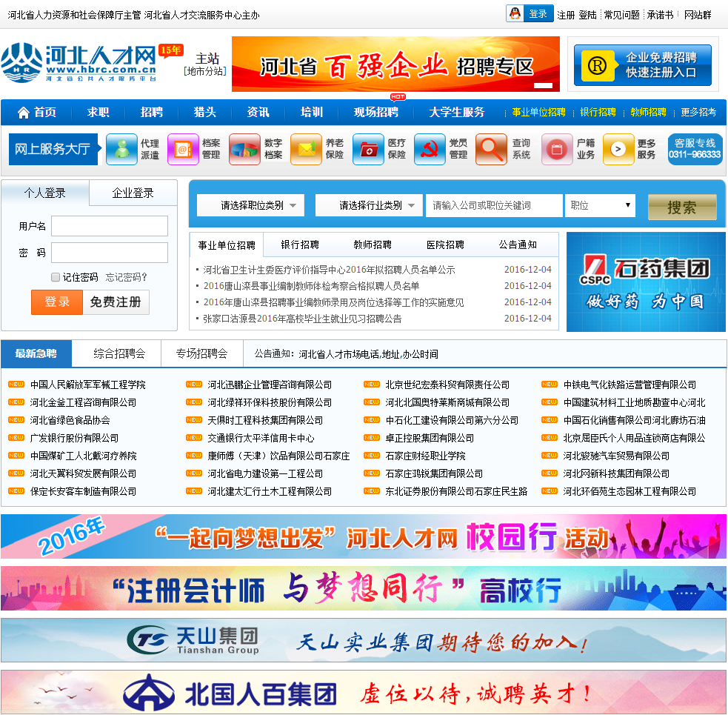The image size is (728, 715).
Task: Open the 医疗保险 folder icon
Action: 368,149
